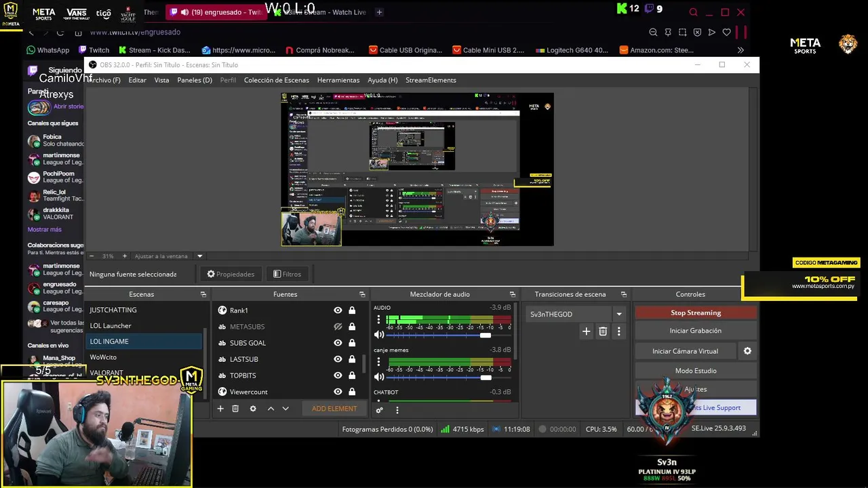
Task: Show the METASUBS source
Action: tap(338, 327)
